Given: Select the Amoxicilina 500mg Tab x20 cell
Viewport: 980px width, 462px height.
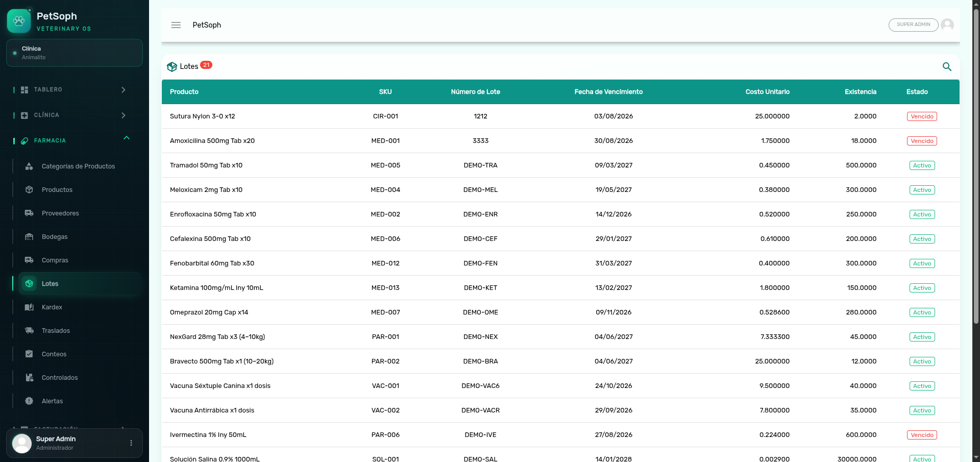Looking at the screenshot, I should pyautogui.click(x=212, y=141).
